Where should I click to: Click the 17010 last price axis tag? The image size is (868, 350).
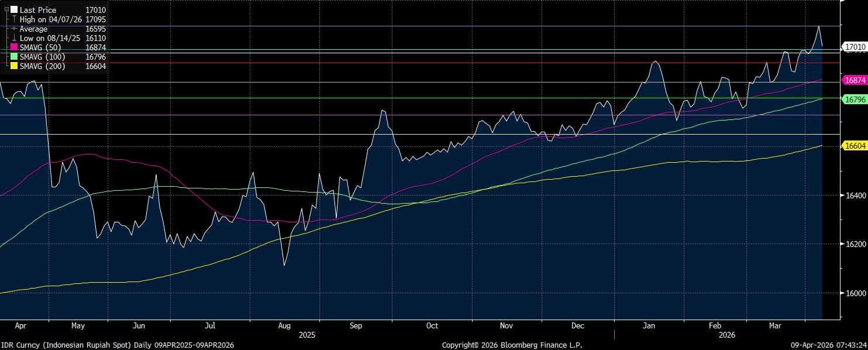(855, 46)
